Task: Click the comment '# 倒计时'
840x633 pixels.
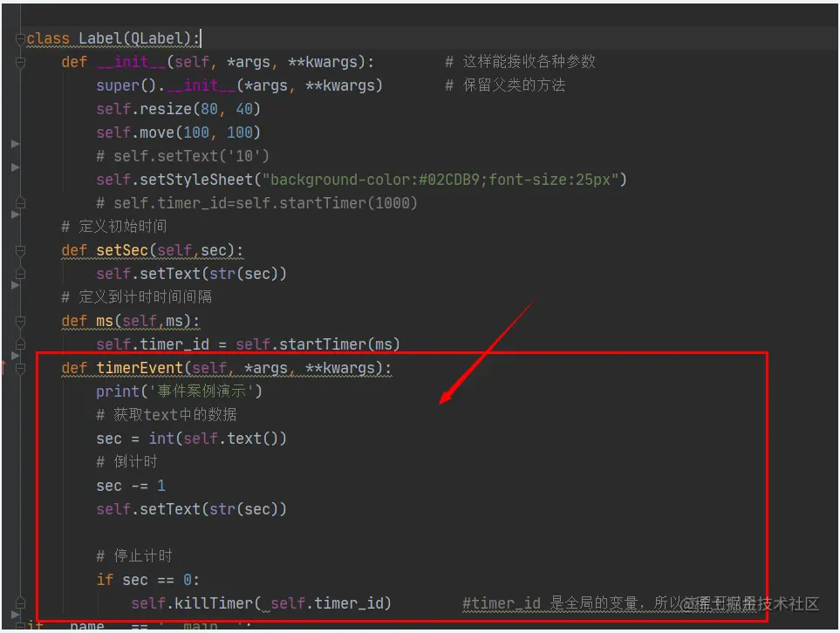Action: pos(127,461)
